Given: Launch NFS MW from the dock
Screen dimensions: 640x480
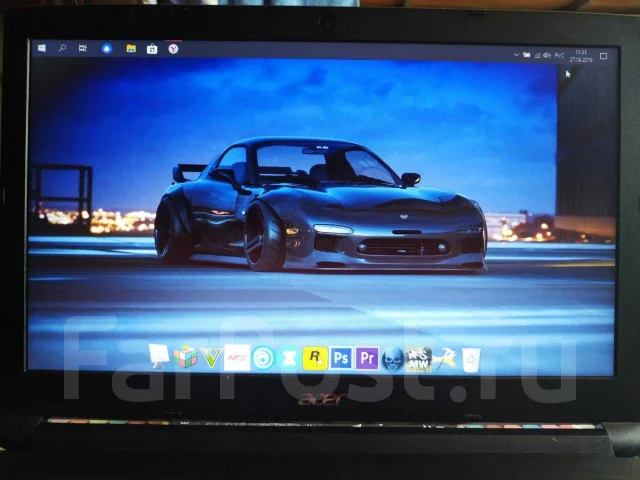Looking at the screenshot, I should (x=419, y=360).
